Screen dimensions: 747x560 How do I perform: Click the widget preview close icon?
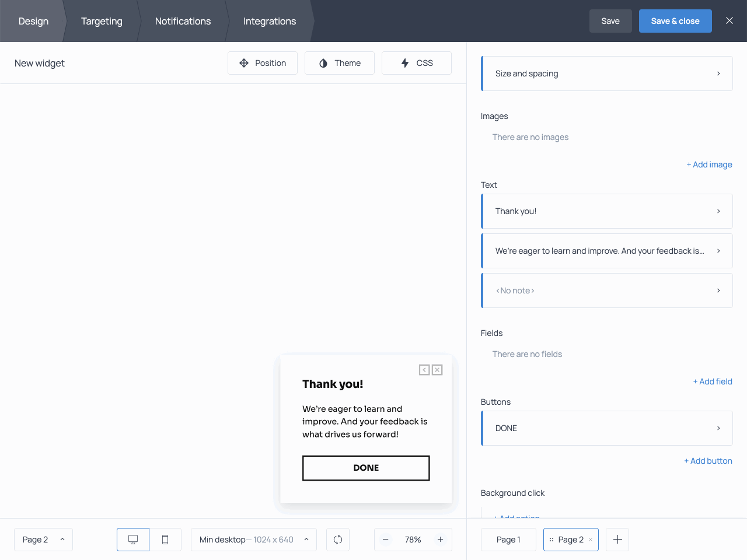437,370
